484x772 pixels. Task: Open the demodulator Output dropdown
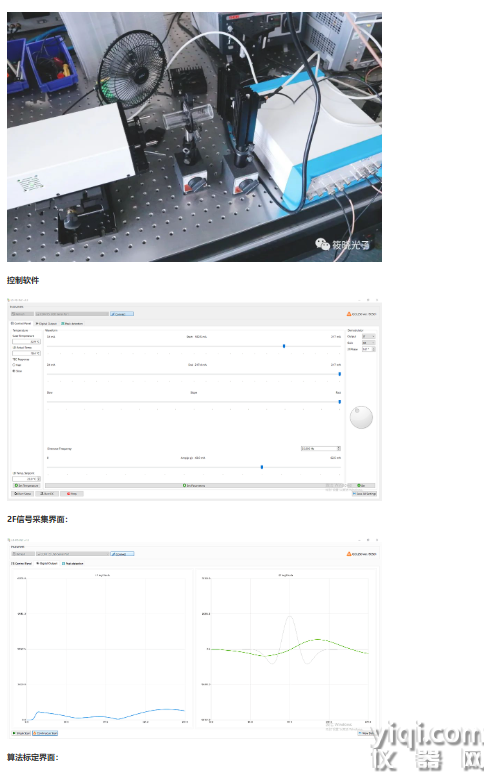pos(369,336)
